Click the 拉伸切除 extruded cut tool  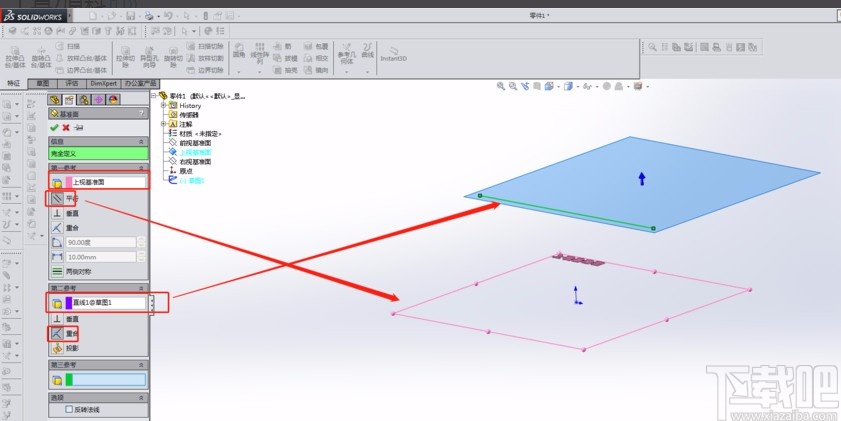point(126,57)
